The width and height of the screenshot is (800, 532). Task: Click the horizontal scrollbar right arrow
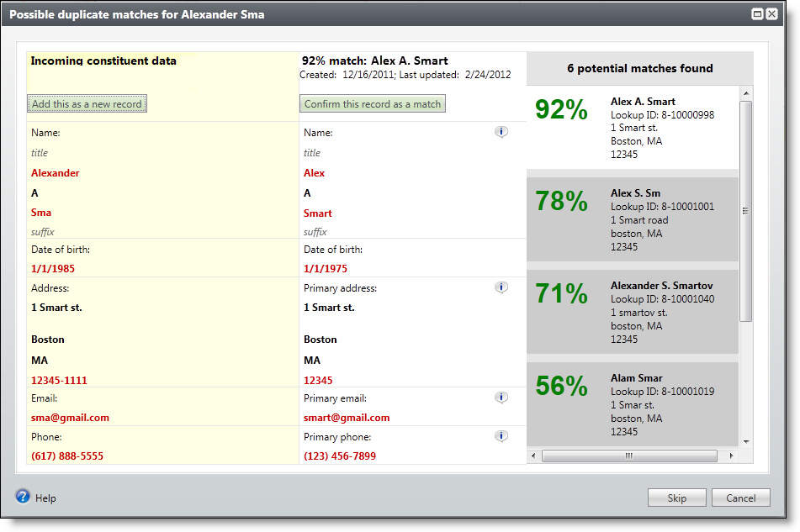coord(731,456)
